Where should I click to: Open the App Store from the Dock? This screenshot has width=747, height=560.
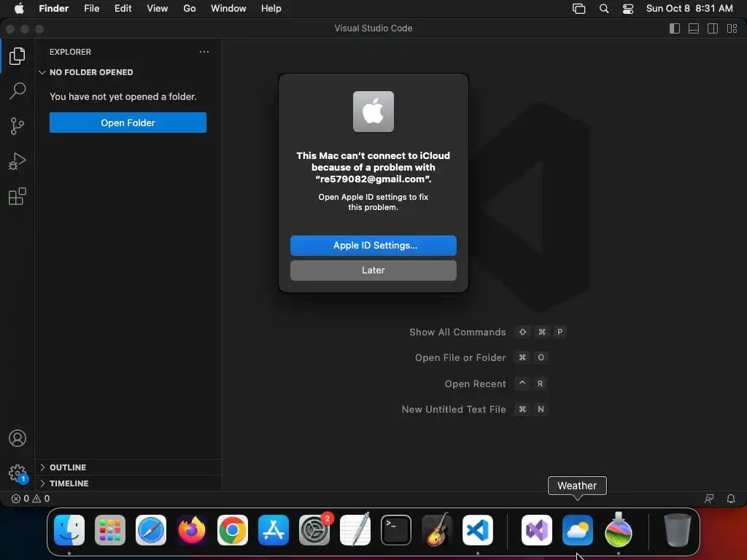274,530
